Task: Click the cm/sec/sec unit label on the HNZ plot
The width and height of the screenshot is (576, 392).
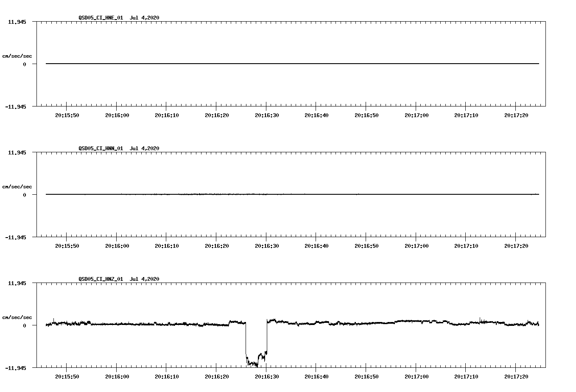Action: click(17, 317)
